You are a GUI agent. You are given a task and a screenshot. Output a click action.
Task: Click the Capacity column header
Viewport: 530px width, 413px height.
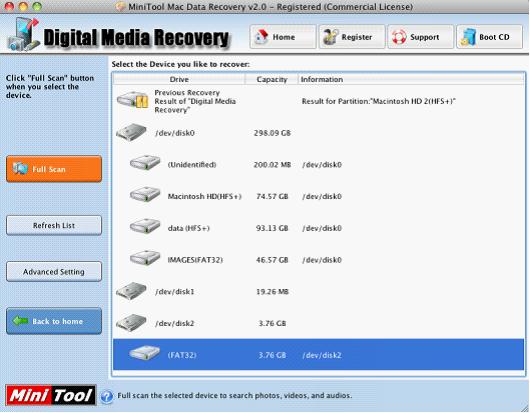pyautogui.click(x=272, y=79)
